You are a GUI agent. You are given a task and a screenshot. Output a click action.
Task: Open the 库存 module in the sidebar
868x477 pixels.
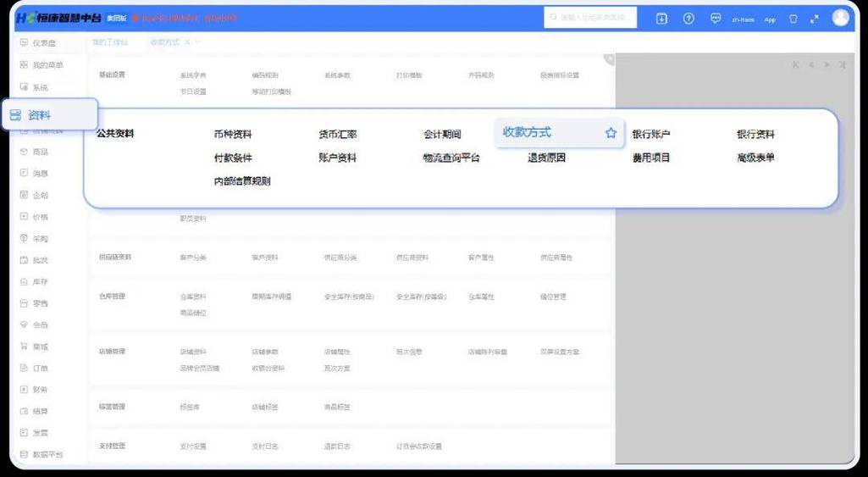pos(34,281)
